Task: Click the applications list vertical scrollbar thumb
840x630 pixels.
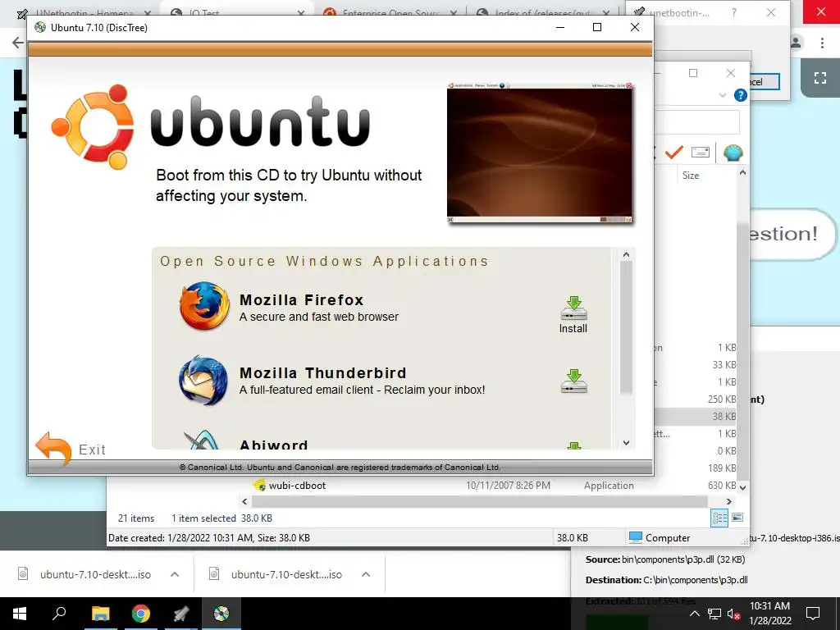Action: tap(626, 327)
